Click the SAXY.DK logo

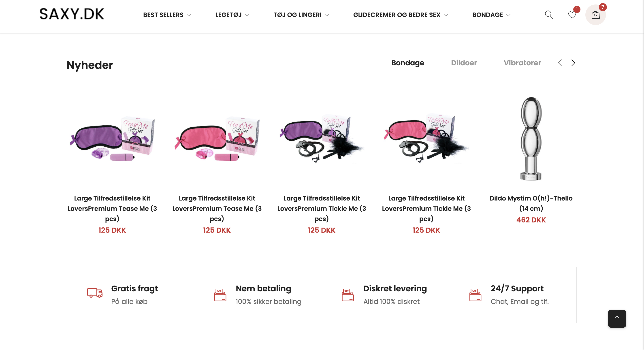click(72, 14)
